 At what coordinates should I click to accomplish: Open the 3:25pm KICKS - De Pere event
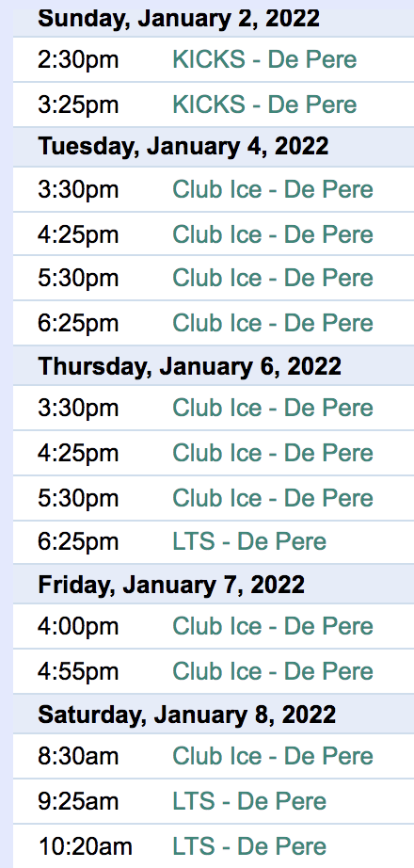(264, 104)
